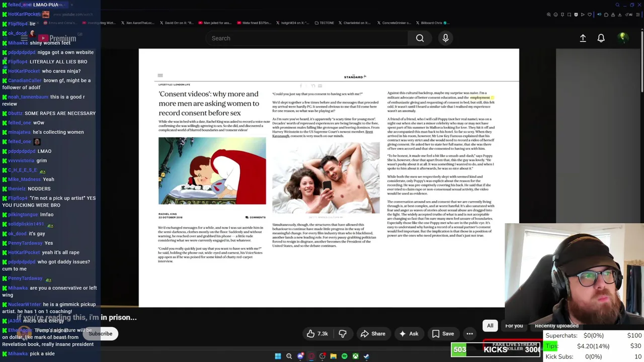Open Xbox app from the taskbar
Screen dimensions: 644x362
tap(355, 356)
